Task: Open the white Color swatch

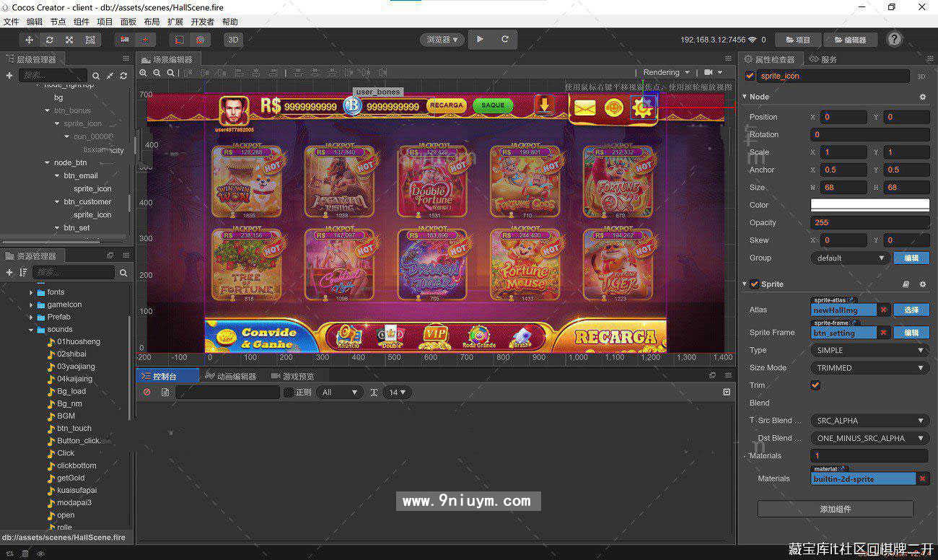Action: [x=869, y=205]
